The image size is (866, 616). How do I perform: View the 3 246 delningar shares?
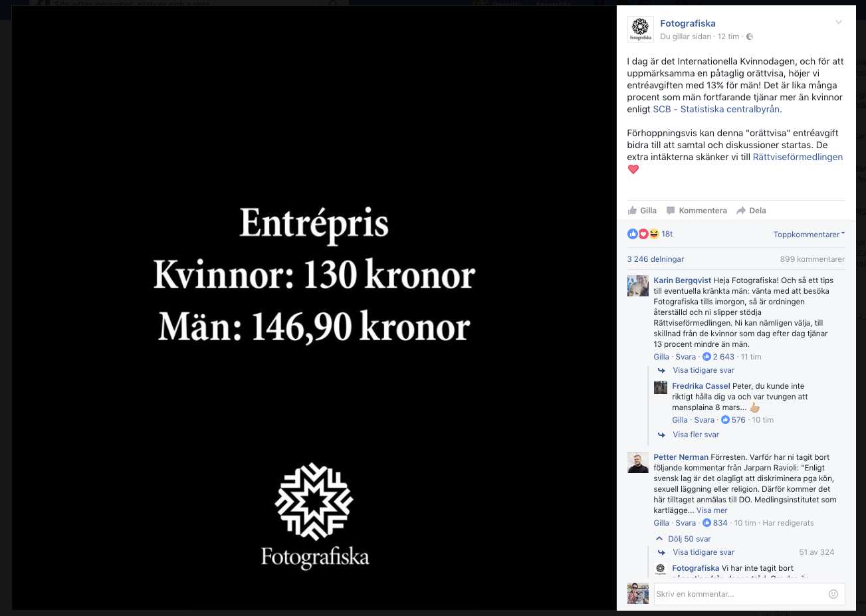tap(655, 259)
